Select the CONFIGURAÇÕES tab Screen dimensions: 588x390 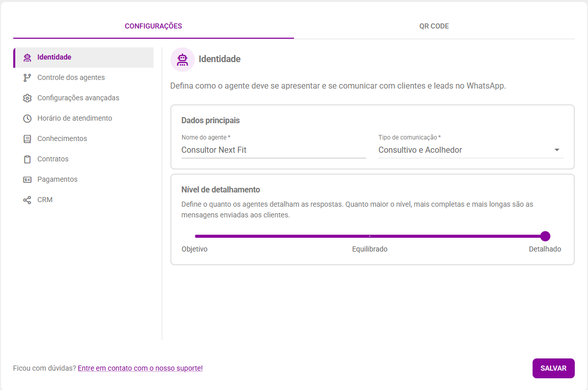[154, 26]
